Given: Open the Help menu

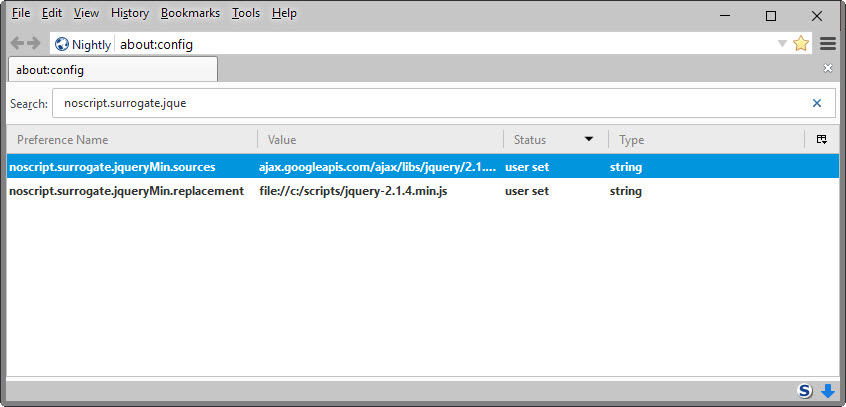Looking at the screenshot, I should point(284,13).
